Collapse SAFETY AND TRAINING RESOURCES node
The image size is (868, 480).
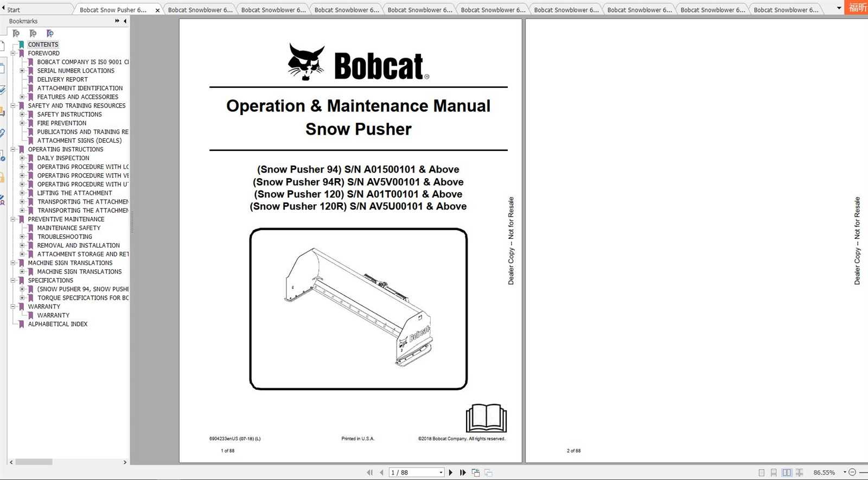[x=13, y=106]
